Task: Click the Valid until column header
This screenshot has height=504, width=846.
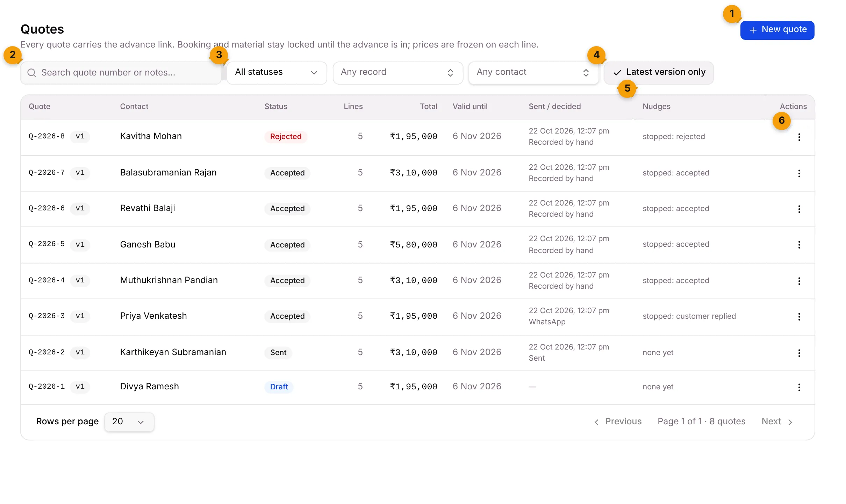Action: (x=470, y=107)
